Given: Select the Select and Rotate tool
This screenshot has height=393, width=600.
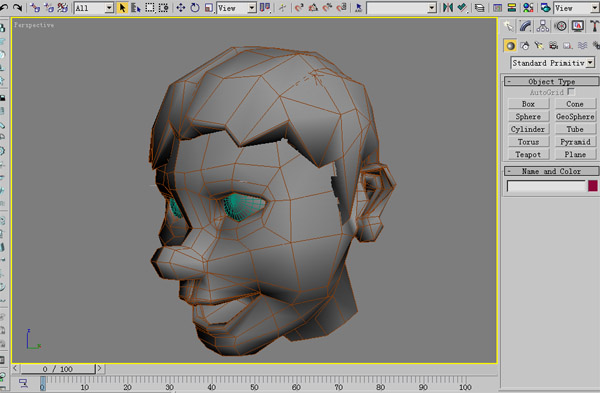Looking at the screenshot, I should click(195, 7).
